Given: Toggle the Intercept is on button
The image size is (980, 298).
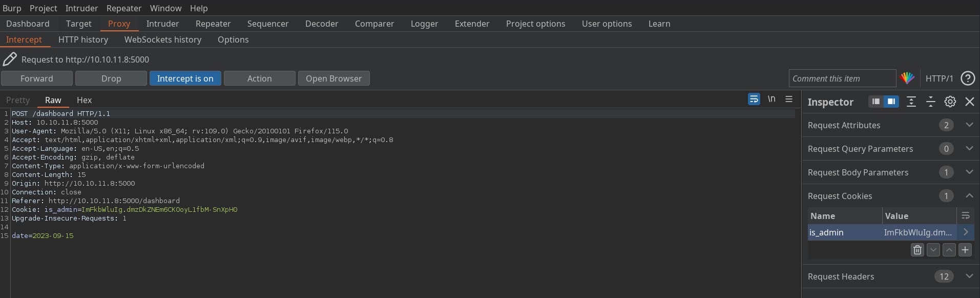Looking at the screenshot, I should [x=185, y=78].
